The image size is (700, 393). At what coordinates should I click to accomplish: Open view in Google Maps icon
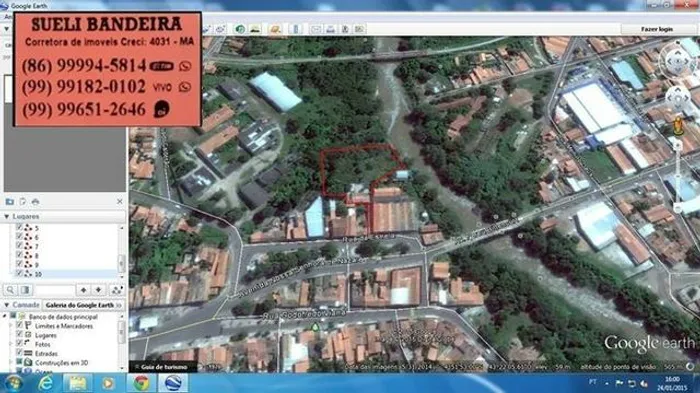pyautogui.click(x=360, y=29)
